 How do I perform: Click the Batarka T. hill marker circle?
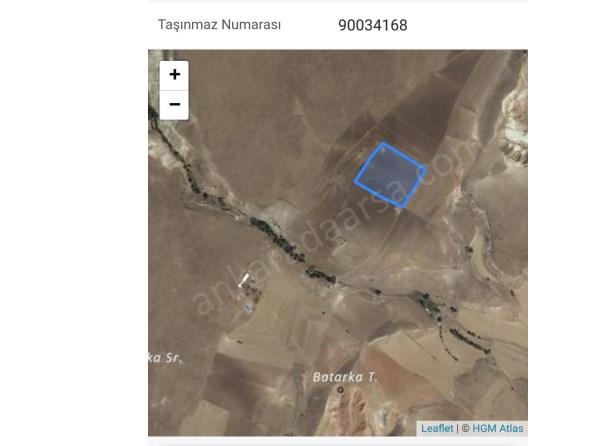pyautogui.click(x=340, y=390)
